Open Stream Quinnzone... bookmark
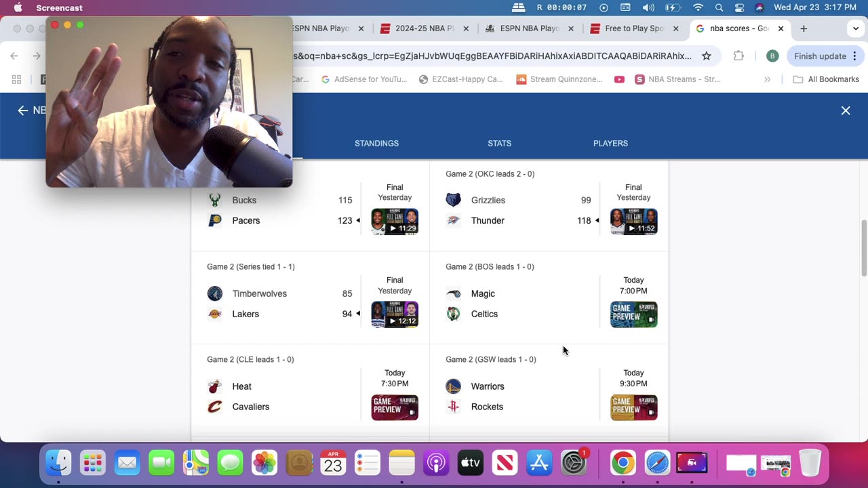868x488 pixels. 559,79
